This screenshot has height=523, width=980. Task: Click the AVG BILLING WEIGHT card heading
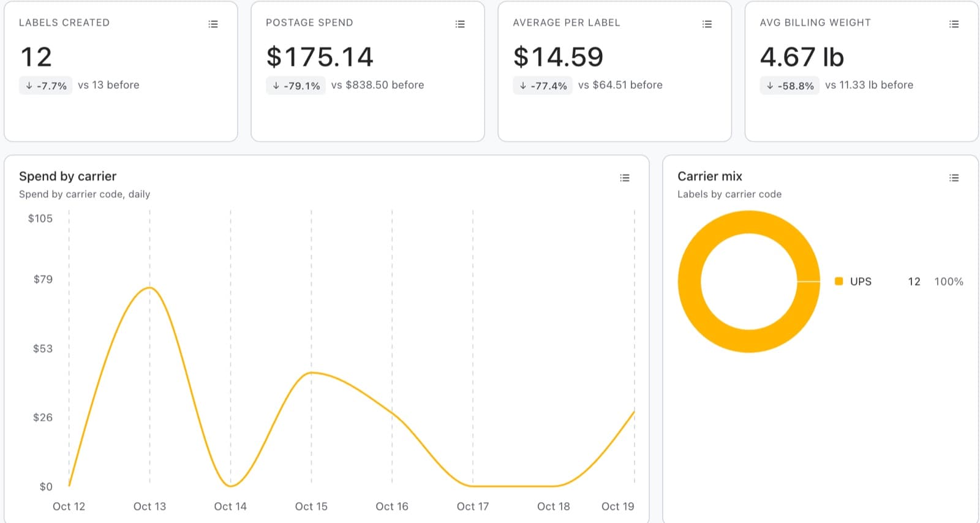click(x=815, y=23)
